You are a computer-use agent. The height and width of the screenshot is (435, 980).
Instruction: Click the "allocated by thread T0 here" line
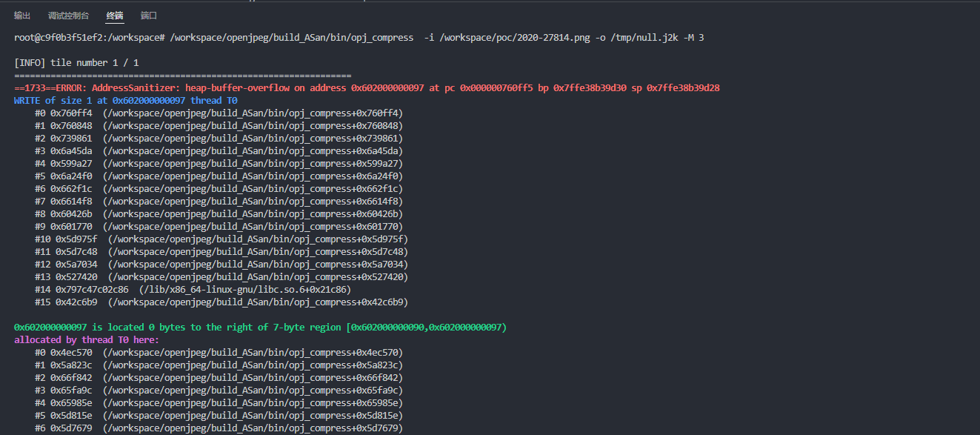point(87,340)
